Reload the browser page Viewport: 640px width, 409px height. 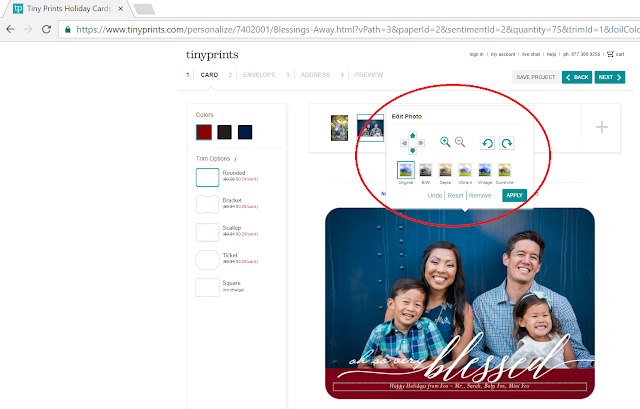coord(46,29)
